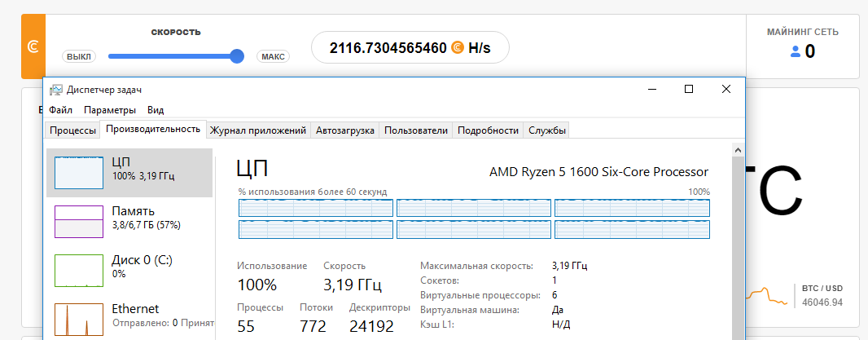Click the Task Manager vertical scrollbar thumb
This screenshot has height=340, width=868.
pos(738,247)
